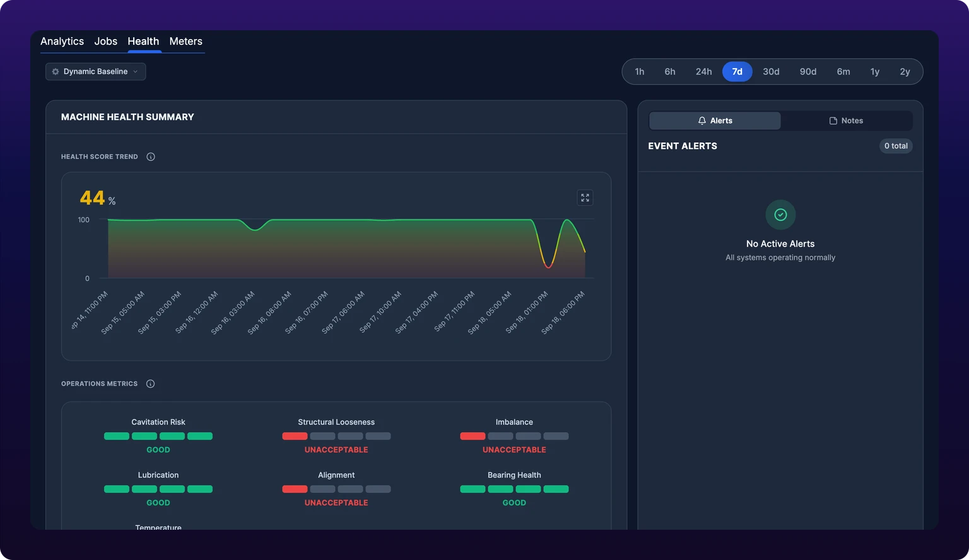
Task: Click the Lubrication status bar
Action: 158,489
